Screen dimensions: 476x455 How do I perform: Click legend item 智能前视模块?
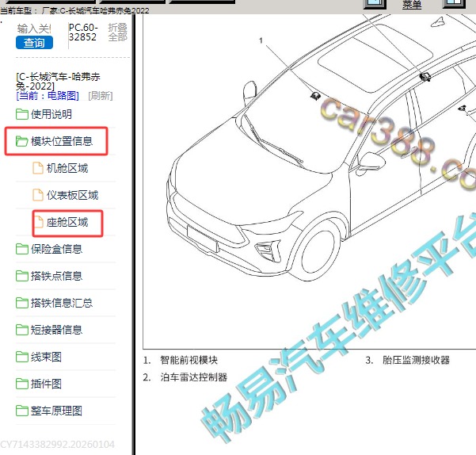click(188, 360)
